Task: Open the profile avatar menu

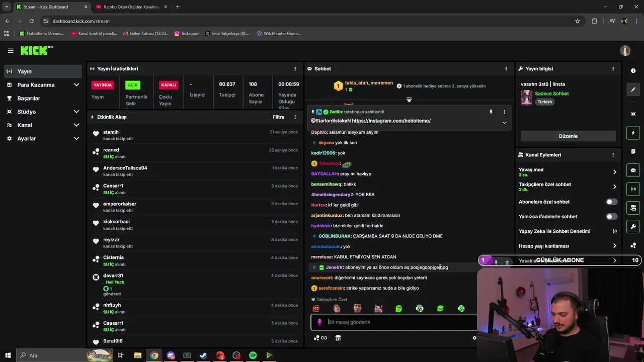Action: [625, 51]
